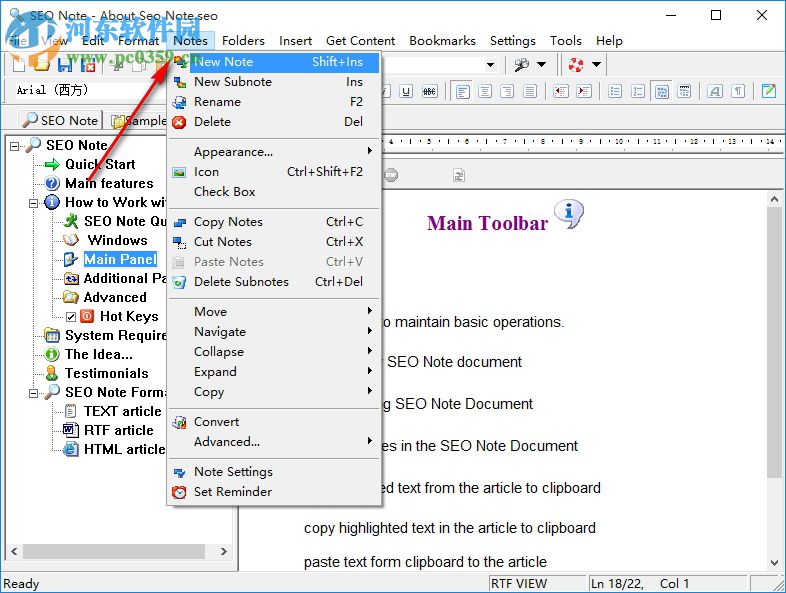
Task: Collapse the How to Work with node
Action: (33, 203)
